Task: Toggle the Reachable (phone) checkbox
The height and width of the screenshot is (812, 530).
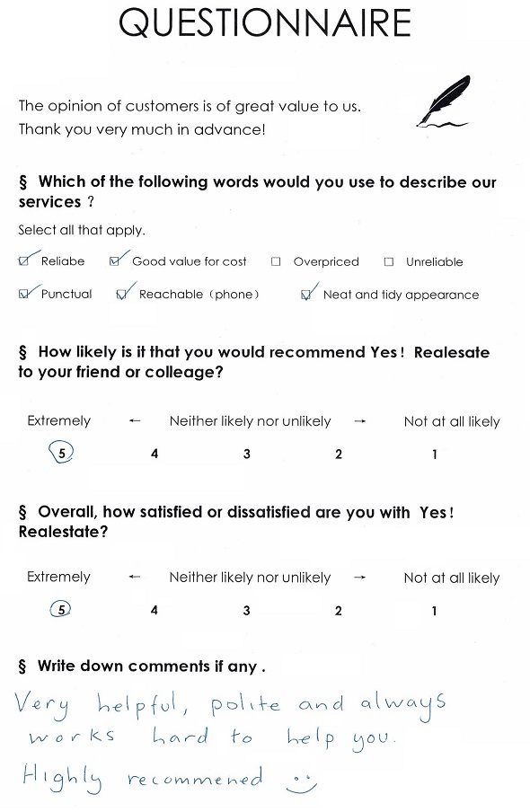Action: coord(121,295)
